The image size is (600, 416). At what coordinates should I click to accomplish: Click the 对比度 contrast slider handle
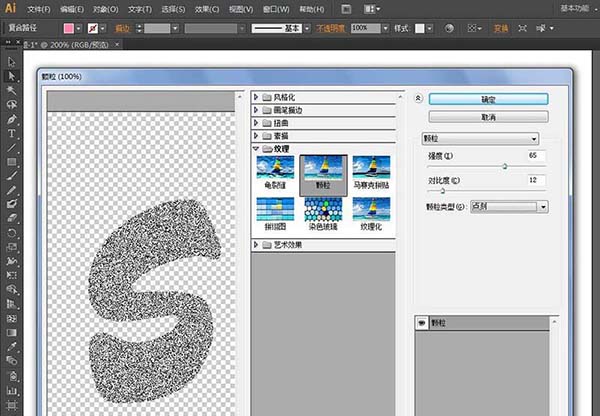click(x=443, y=190)
